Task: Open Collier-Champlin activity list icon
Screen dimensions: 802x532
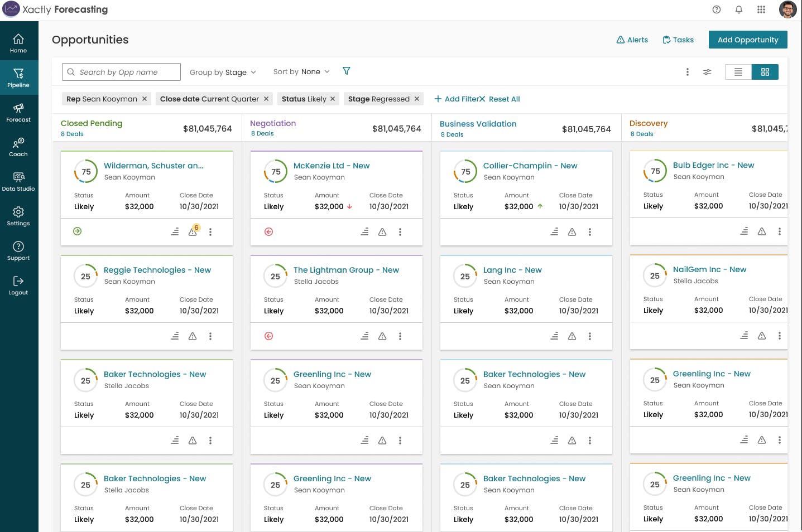Action: pyautogui.click(x=554, y=231)
